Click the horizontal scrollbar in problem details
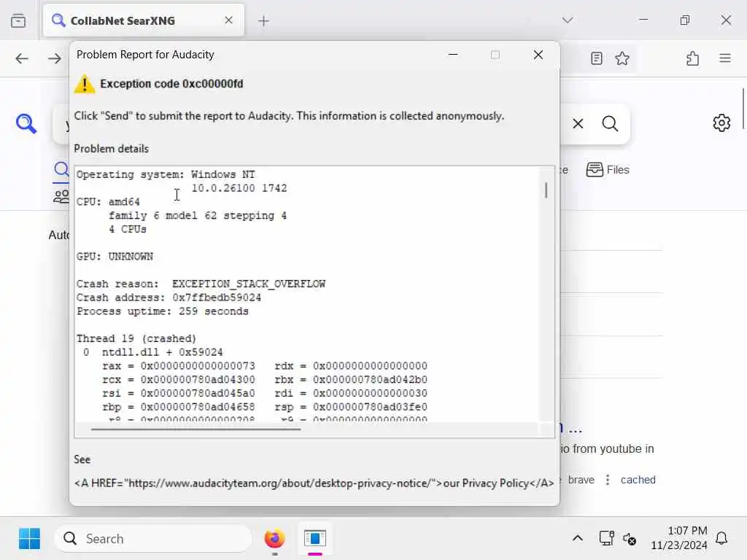This screenshot has height=560, width=747. point(196,429)
